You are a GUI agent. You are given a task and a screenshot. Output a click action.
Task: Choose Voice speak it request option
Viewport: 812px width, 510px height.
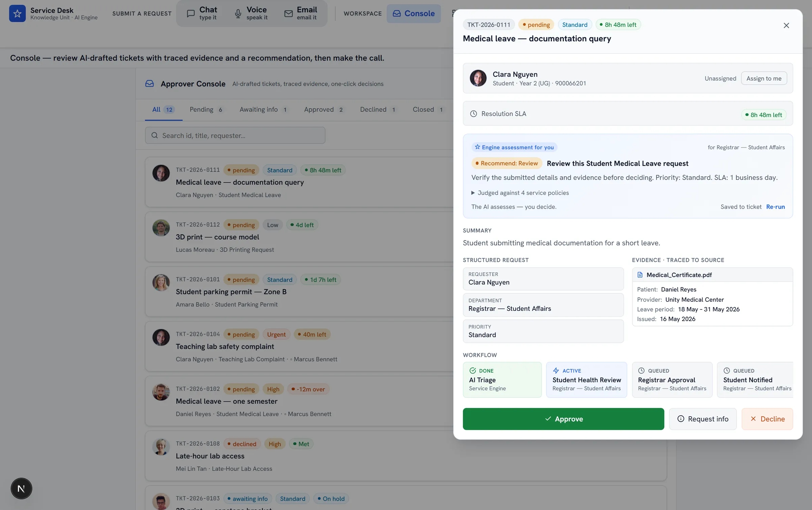(x=251, y=14)
